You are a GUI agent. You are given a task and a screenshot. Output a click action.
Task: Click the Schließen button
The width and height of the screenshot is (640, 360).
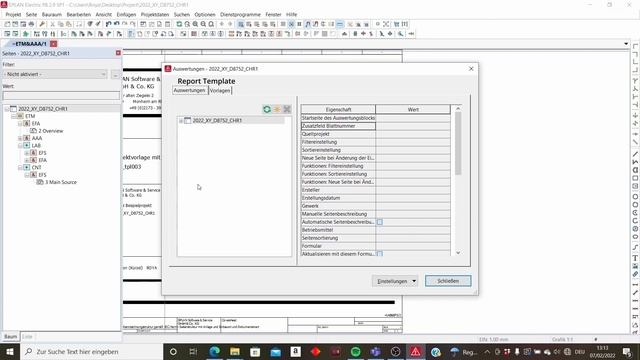[448, 281]
